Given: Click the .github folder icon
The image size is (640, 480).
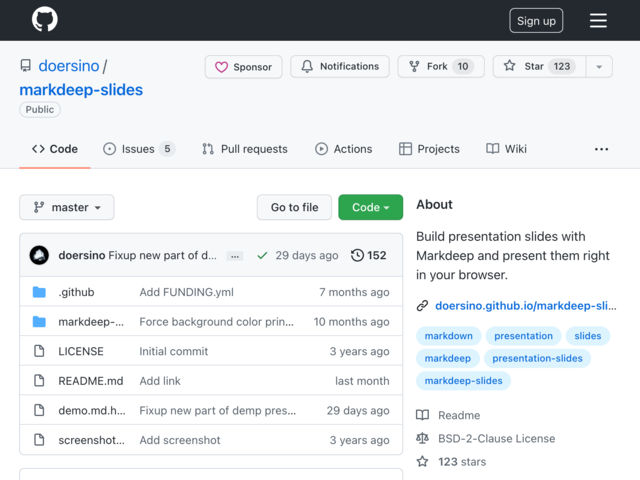Looking at the screenshot, I should coord(39,292).
